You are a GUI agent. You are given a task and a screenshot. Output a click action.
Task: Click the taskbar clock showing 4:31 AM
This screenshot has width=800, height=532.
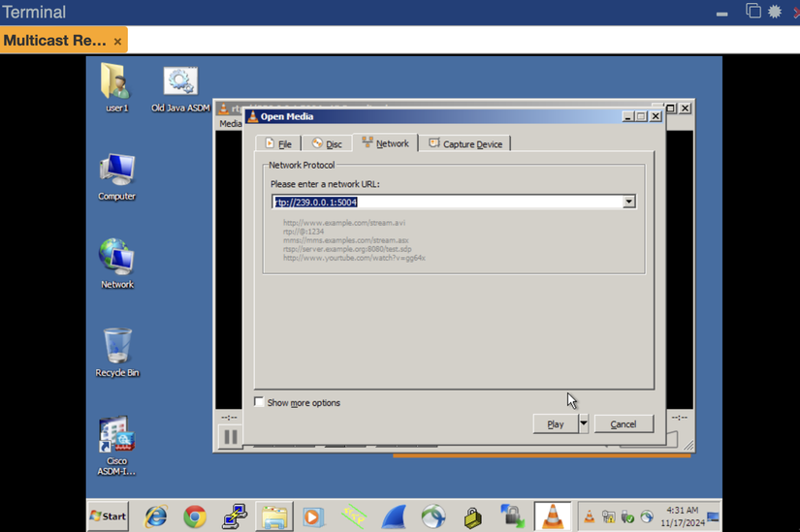pyautogui.click(x=682, y=516)
